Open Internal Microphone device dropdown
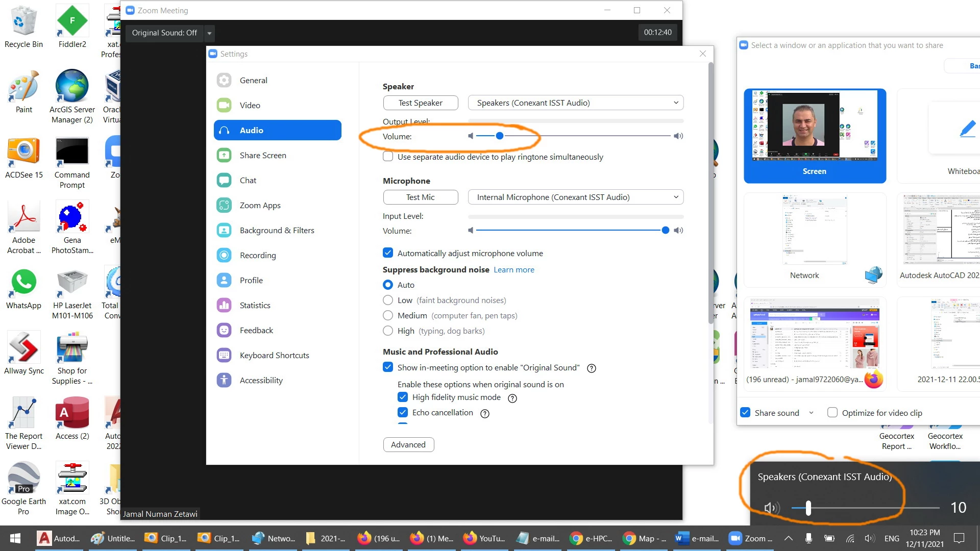The width and height of the screenshot is (980, 551). coord(575,197)
